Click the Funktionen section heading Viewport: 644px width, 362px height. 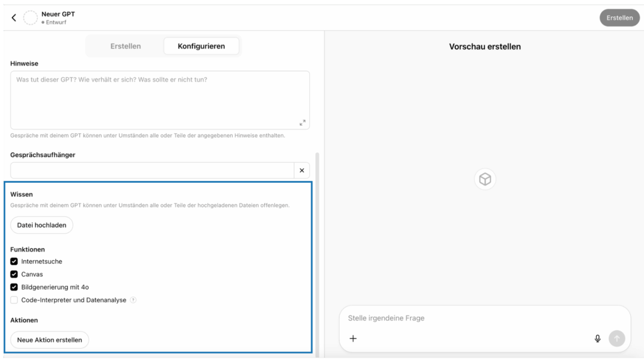pos(28,250)
